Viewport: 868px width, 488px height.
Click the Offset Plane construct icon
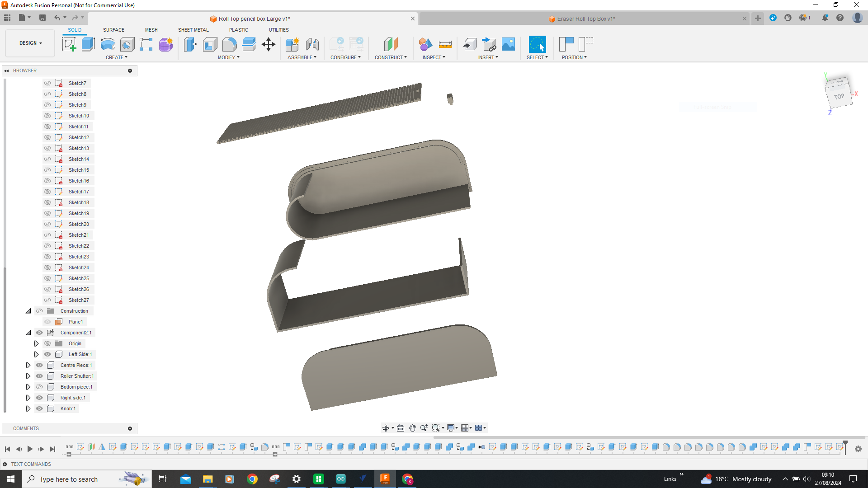pos(391,44)
